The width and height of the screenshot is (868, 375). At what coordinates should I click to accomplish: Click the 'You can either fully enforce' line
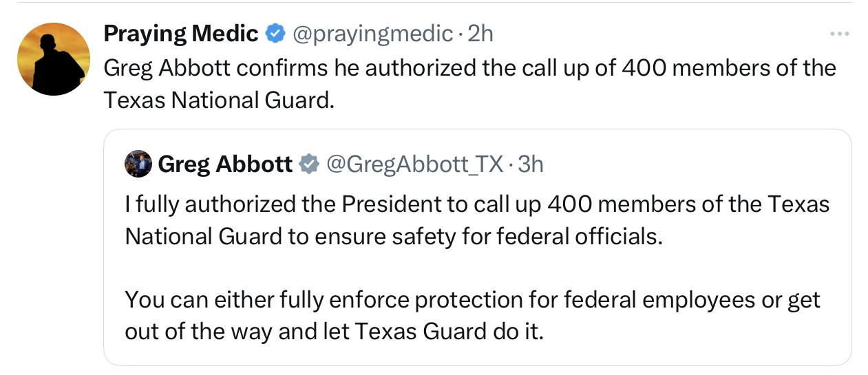point(472,300)
